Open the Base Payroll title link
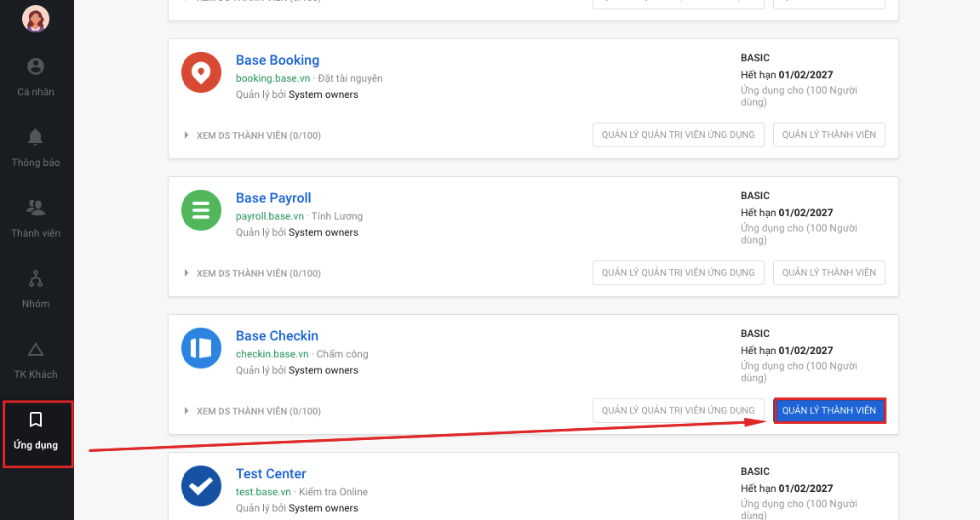Viewport: 980px width, 520px height. point(273,198)
